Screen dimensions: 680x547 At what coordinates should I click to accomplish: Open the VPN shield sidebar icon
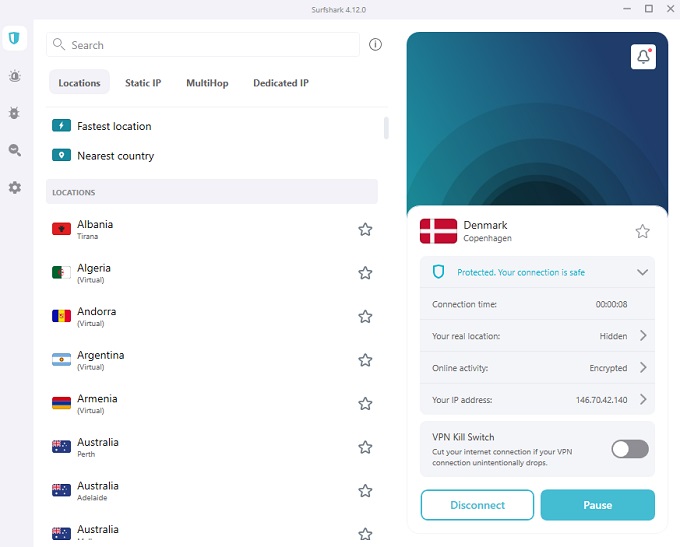(x=14, y=39)
